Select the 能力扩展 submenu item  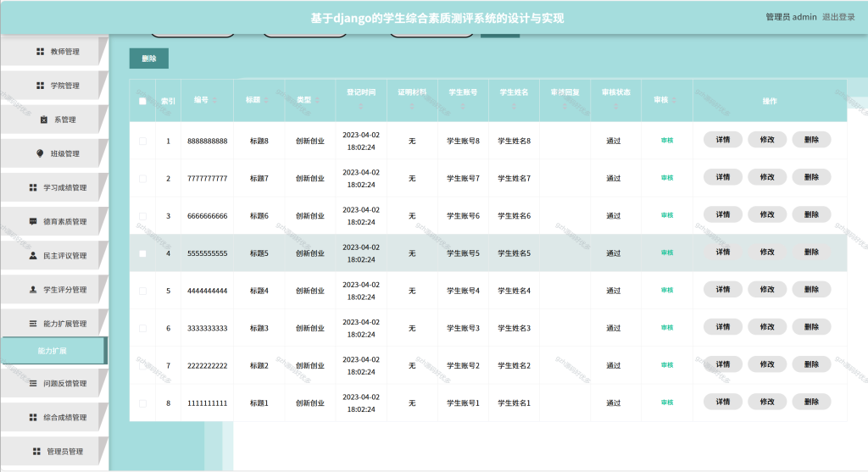(53, 351)
